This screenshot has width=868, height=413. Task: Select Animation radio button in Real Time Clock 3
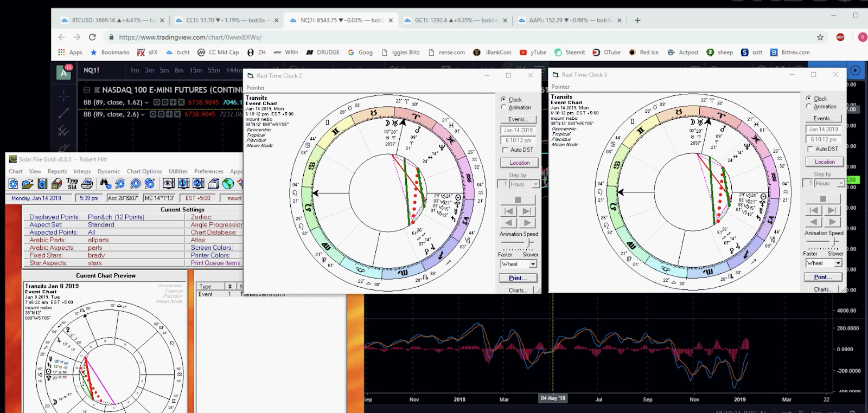pos(809,106)
